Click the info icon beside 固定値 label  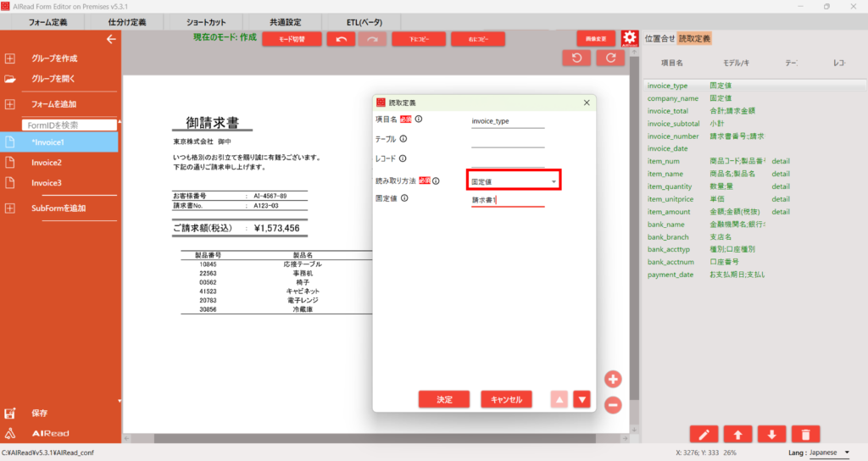point(403,198)
